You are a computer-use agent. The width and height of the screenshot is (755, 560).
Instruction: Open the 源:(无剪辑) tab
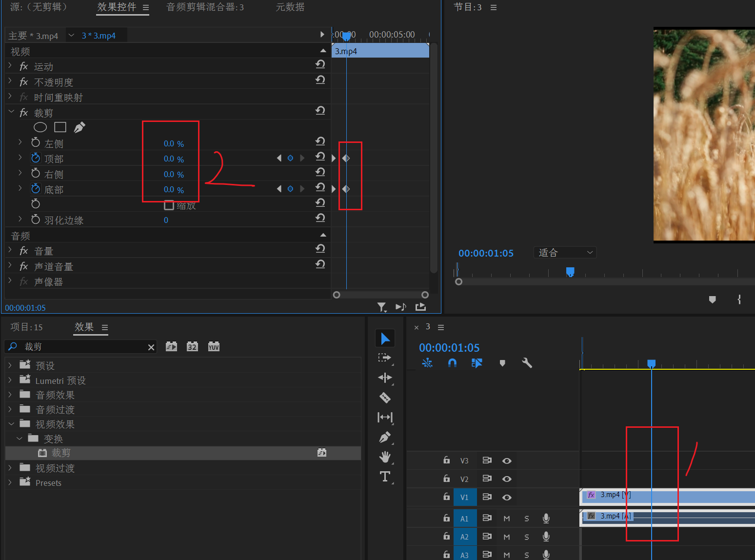click(39, 7)
